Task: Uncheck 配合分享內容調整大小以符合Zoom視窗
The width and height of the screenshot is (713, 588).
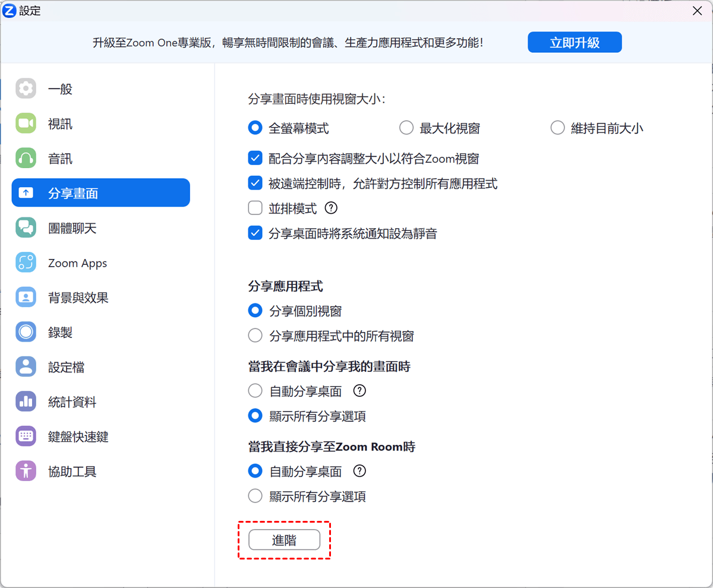Action: [255, 159]
